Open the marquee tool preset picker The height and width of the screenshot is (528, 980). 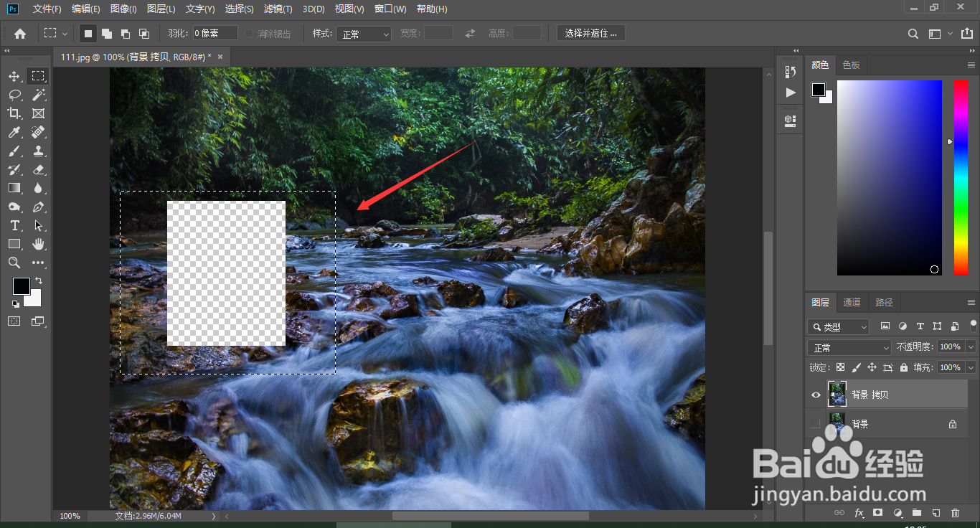pyautogui.click(x=55, y=34)
